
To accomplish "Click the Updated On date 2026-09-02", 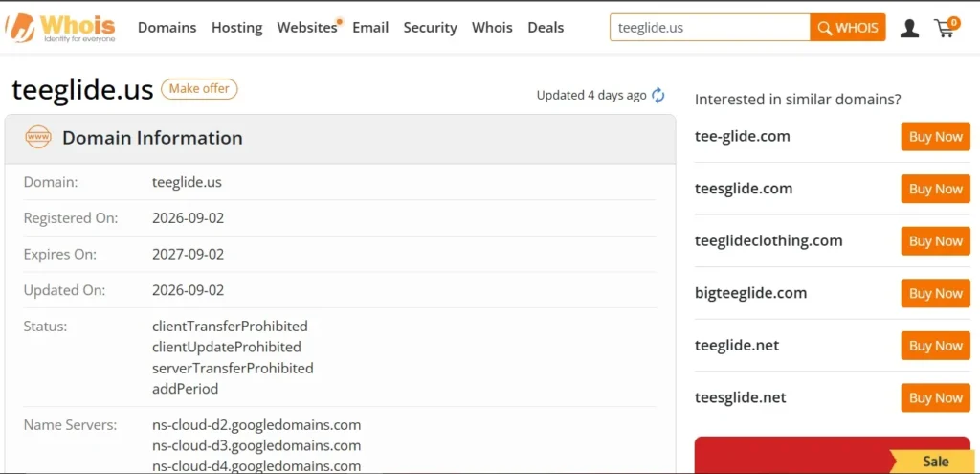I will click(189, 290).
